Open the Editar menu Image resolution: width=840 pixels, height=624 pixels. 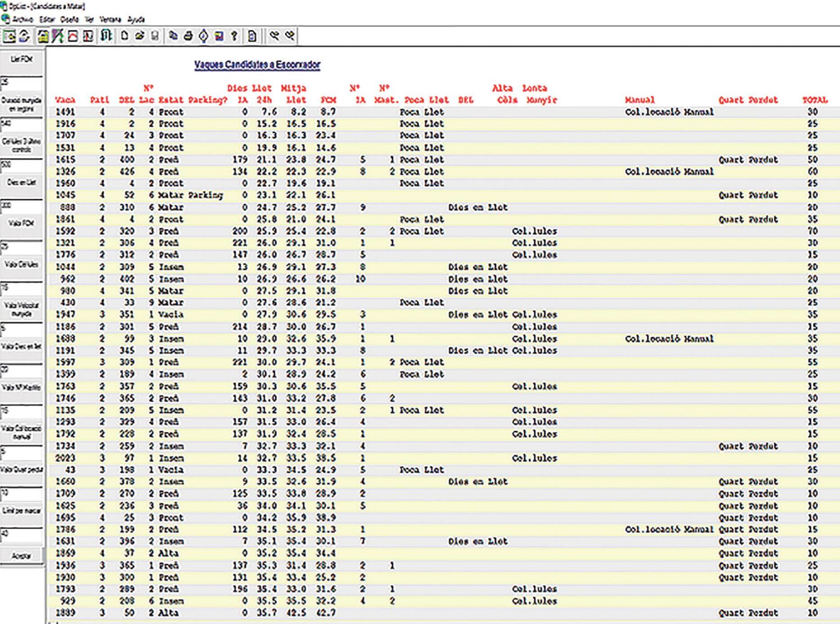click(47, 19)
